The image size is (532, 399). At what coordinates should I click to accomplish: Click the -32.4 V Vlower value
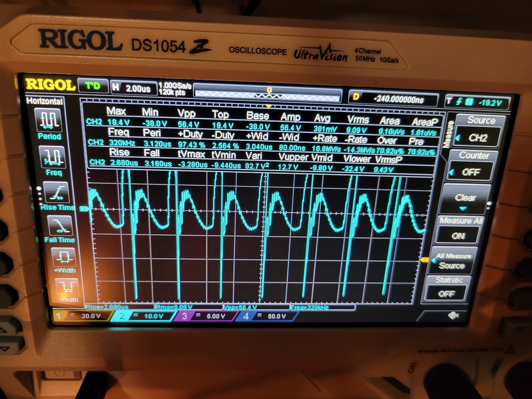(354, 169)
